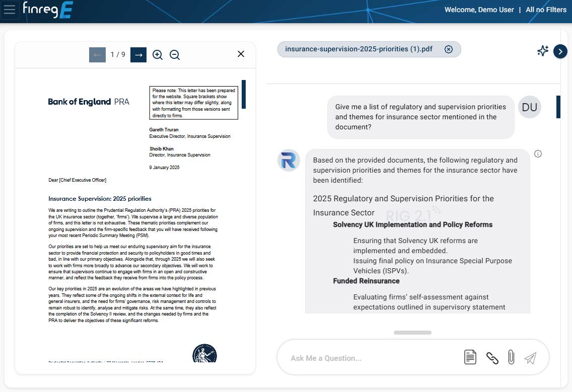This screenshot has height=392, width=572.
Task: Click the page counter 1 / 9
Action: 118,55
